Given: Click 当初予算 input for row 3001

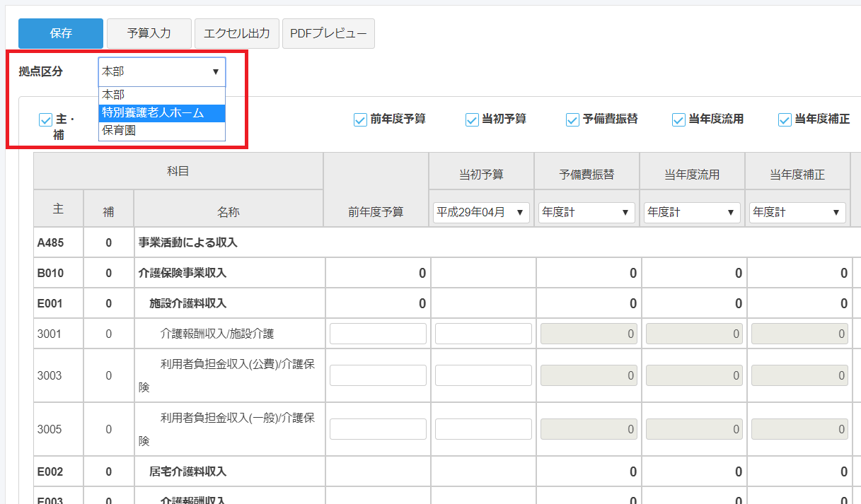Looking at the screenshot, I should click(483, 334).
